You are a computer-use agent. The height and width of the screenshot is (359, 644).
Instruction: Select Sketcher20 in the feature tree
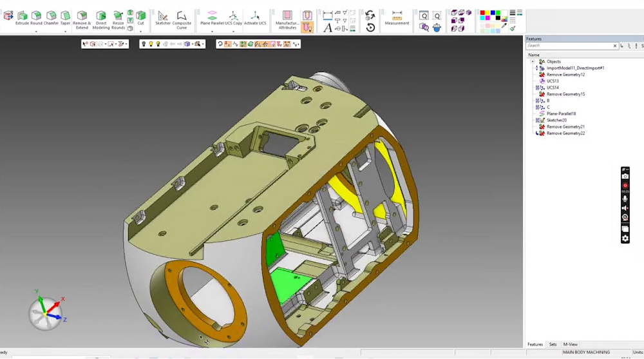556,120
